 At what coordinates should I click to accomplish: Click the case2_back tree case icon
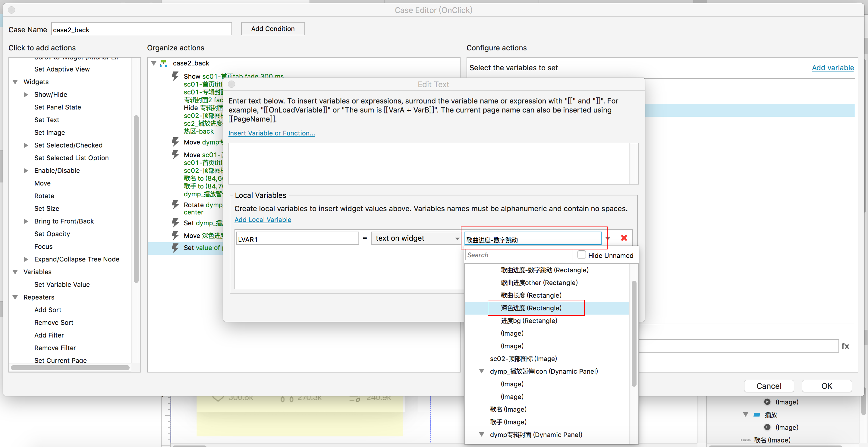pyautogui.click(x=164, y=63)
